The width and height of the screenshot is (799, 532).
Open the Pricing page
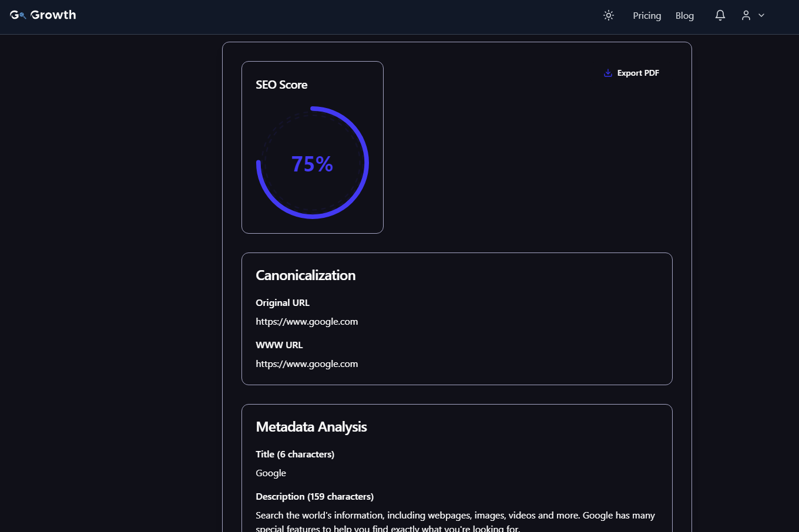point(647,16)
